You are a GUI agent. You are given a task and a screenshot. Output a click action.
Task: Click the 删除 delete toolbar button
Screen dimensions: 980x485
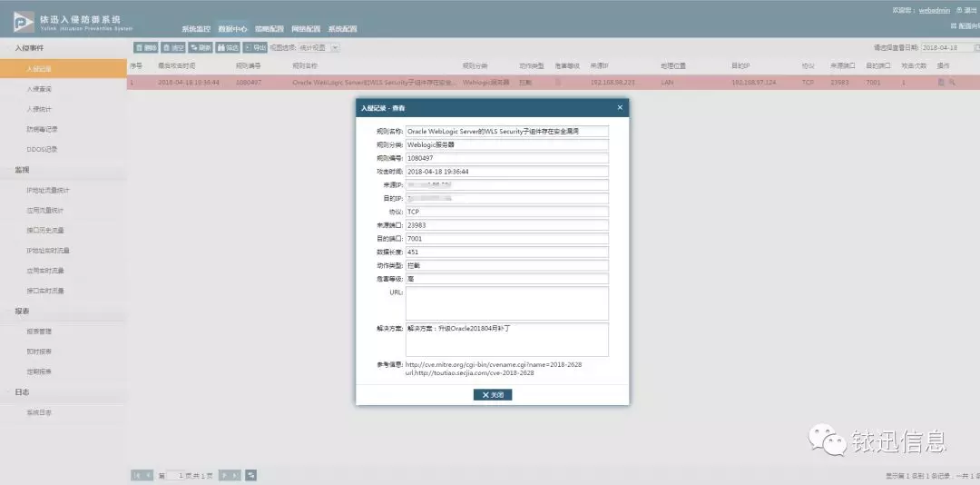point(145,47)
